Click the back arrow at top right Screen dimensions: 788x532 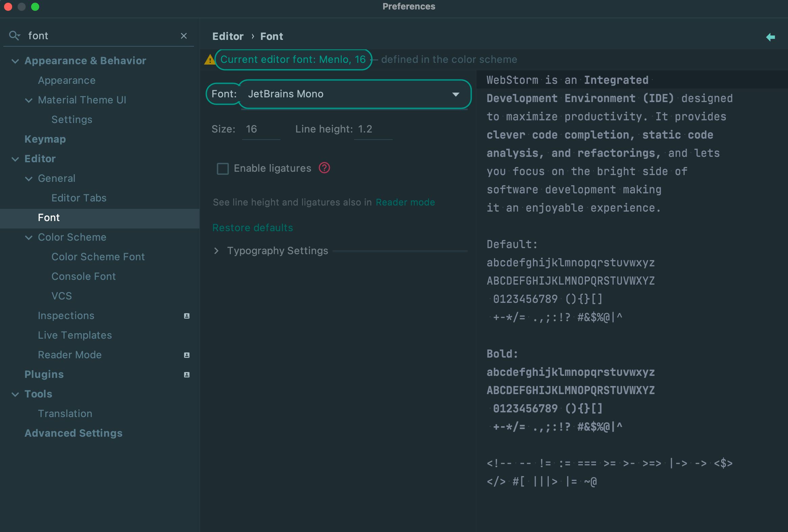click(x=771, y=37)
